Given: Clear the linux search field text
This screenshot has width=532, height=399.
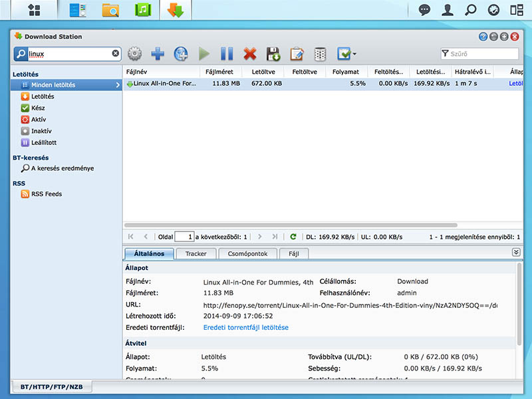Looking at the screenshot, I should pyautogui.click(x=115, y=54).
